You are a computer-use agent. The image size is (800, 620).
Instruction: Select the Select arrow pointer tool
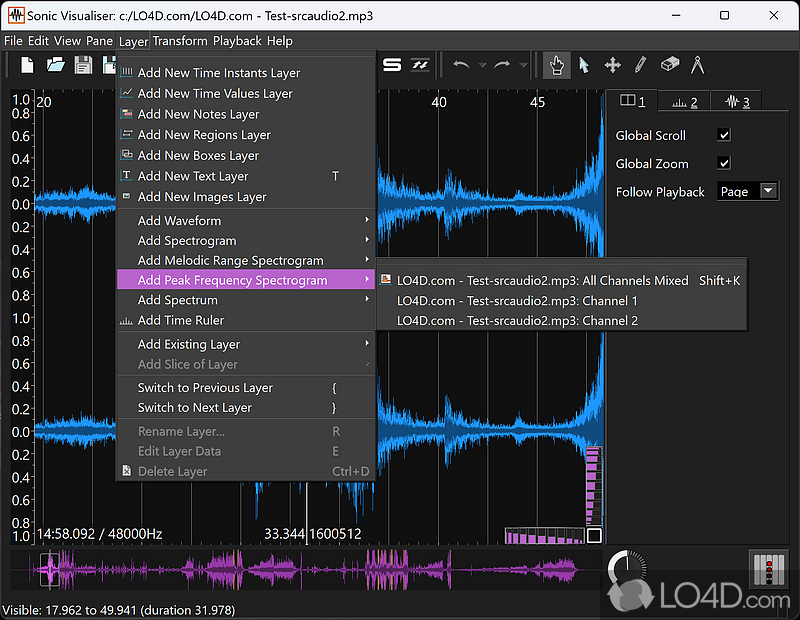tap(584, 65)
